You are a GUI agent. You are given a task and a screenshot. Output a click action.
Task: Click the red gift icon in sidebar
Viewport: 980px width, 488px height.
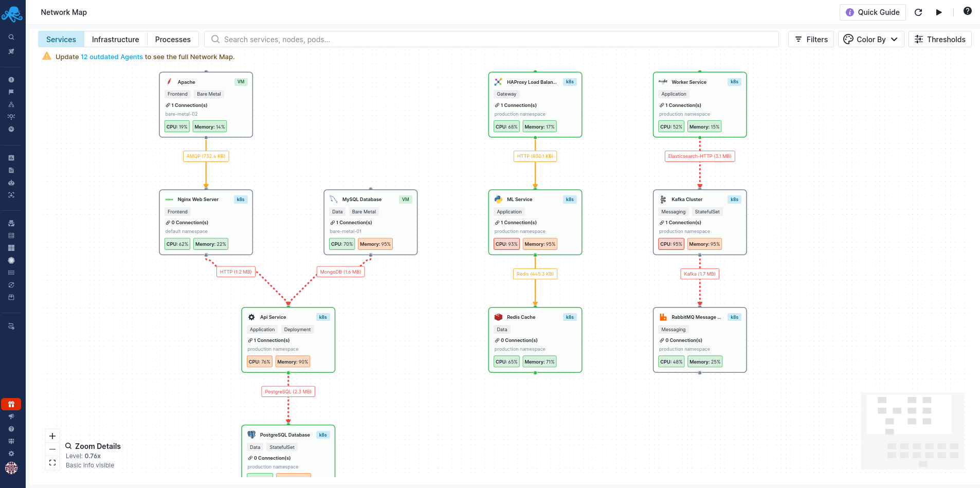point(11,404)
